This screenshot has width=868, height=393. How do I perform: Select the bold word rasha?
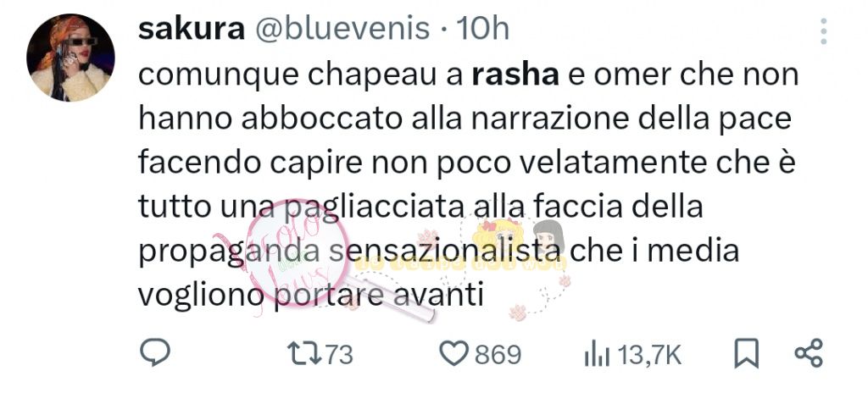[x=515, y=75]
